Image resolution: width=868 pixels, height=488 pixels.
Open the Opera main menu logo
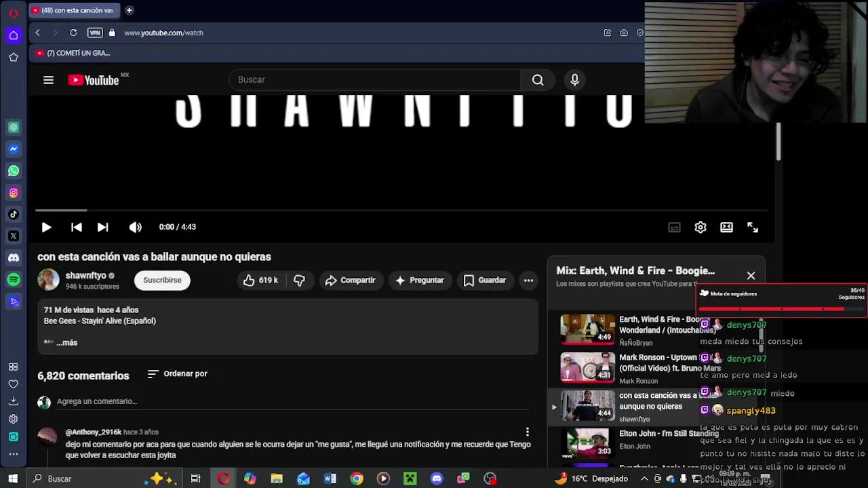pos(14,14)
